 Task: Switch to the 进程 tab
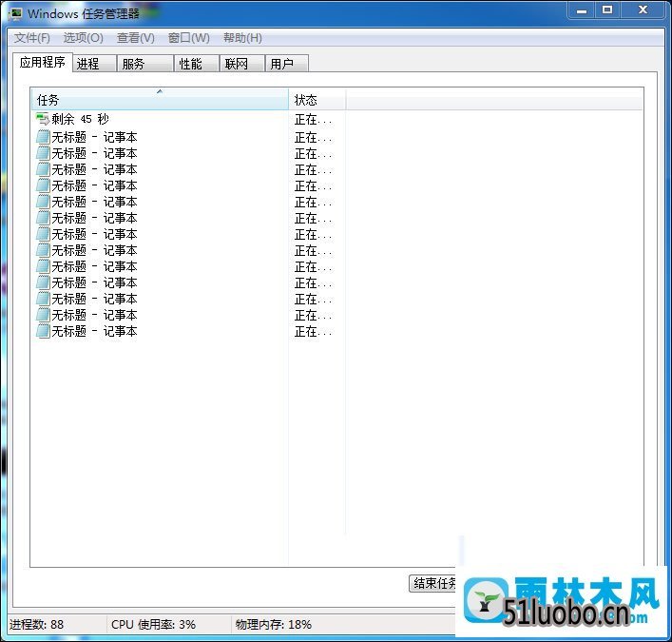(95, 64)
